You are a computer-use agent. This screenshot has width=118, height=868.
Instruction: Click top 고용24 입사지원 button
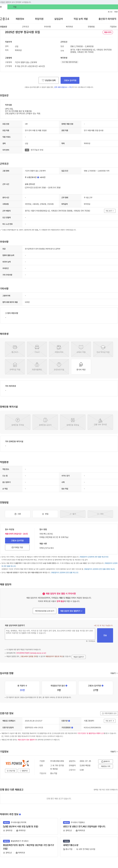pyautogui.click(x=70, y=80)
